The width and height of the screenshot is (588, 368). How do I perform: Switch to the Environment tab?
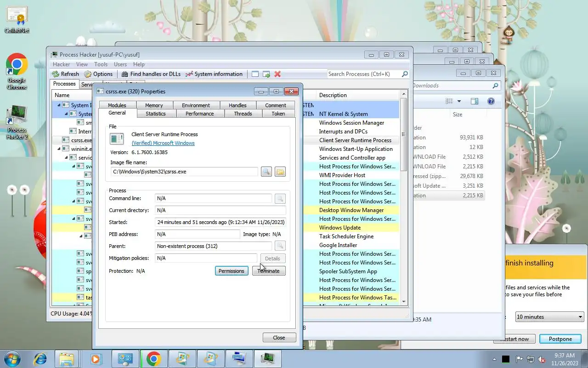click(x=196, y=105)
